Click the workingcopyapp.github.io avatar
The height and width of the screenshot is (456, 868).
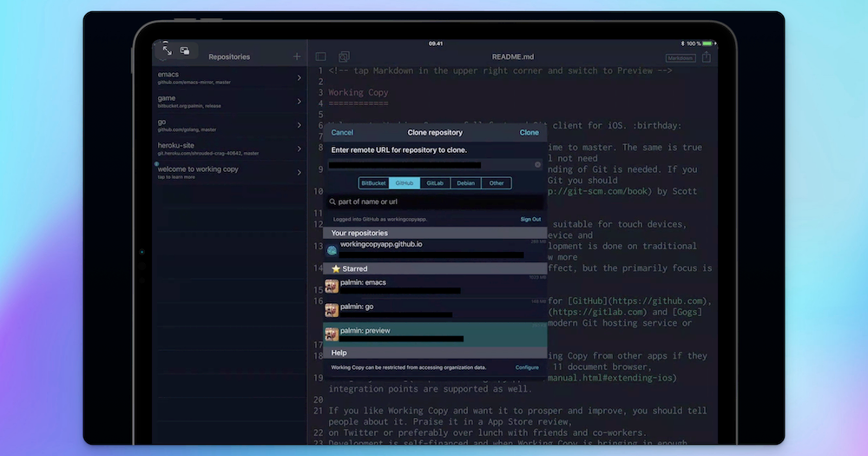click(332, 250)
